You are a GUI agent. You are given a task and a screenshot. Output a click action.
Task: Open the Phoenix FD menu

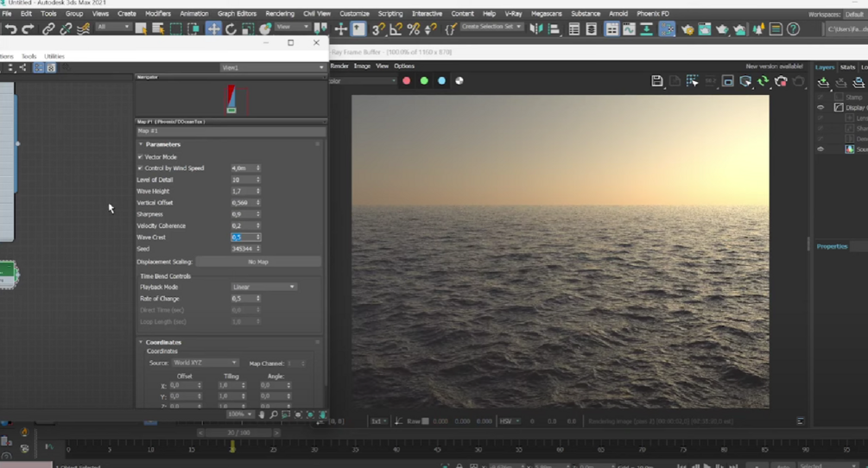(653, 14)
